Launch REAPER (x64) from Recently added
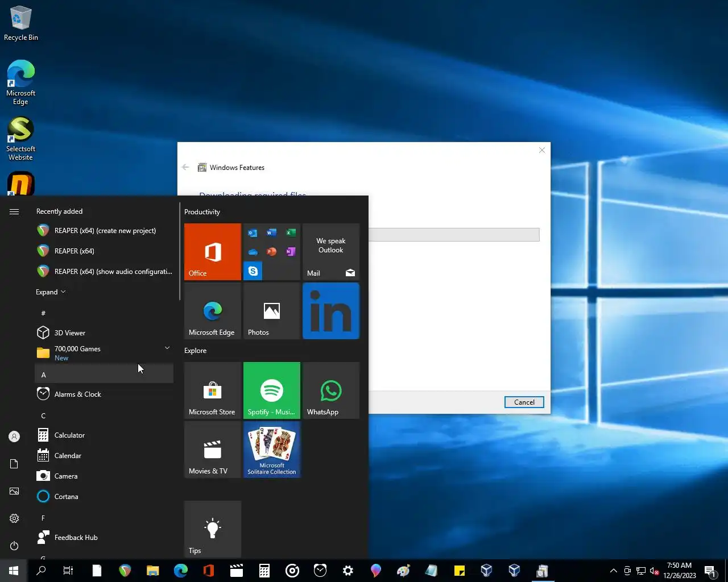The height and width of the screenshot is (582, 728). point(104,251)
